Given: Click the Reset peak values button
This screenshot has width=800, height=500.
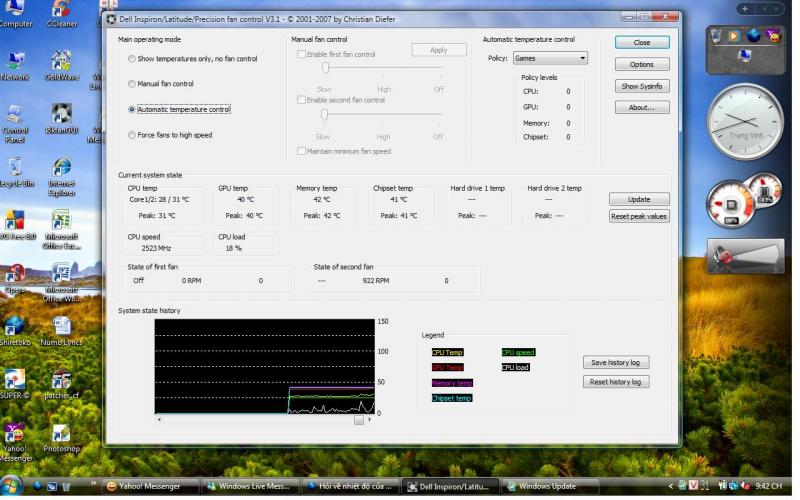Looking at the screenshot, I should click(x=639, y=216).
